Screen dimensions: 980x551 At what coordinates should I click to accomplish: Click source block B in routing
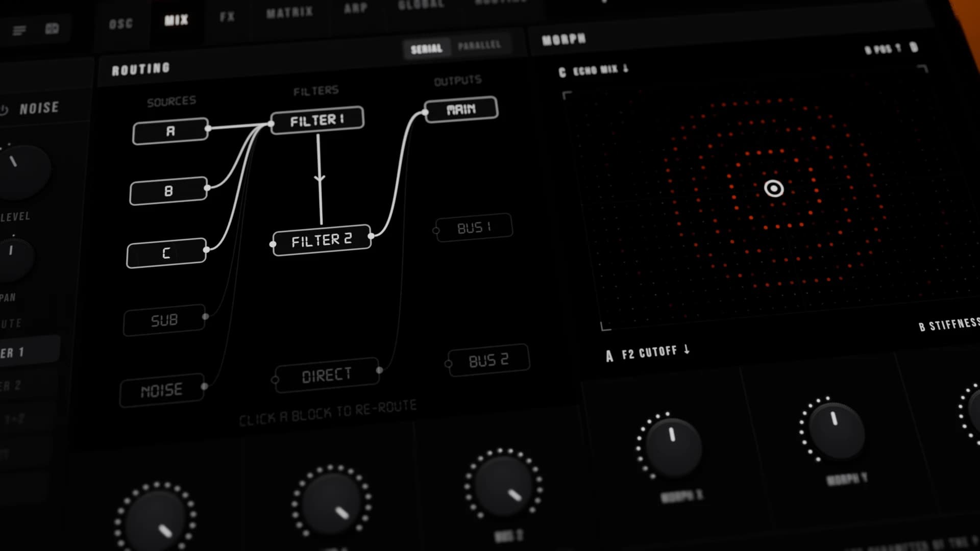point(168,191)
